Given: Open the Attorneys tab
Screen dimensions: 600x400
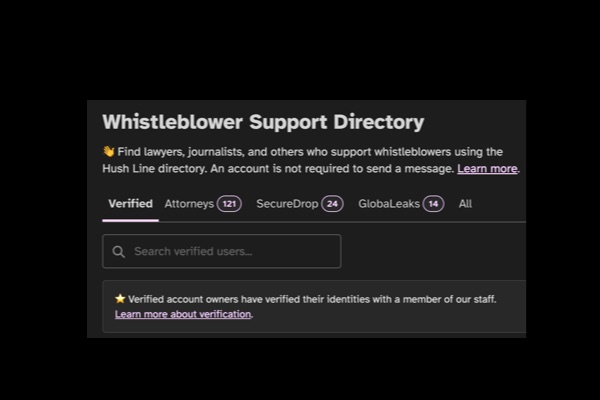Looking at the screenshot, I should coord(203,204).
